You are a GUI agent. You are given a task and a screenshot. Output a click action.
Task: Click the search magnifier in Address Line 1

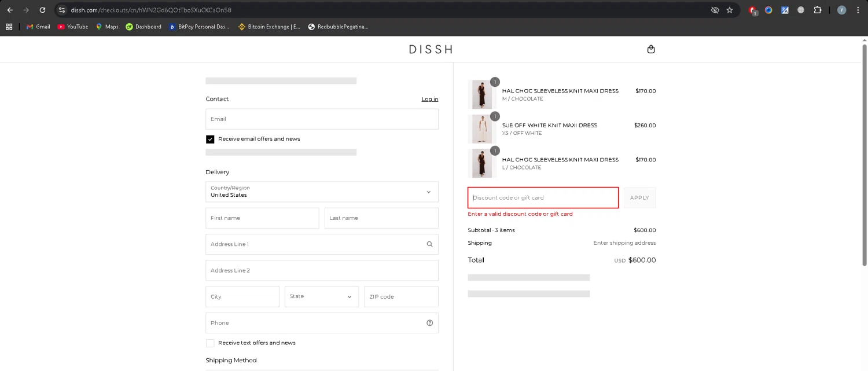click(x=429, y=244)
